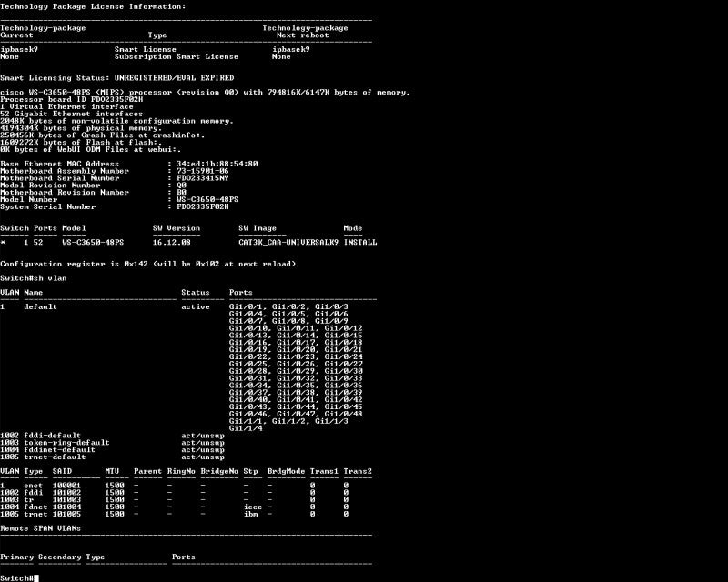Select the 'BridgeNo' column header

coord(219,471)
